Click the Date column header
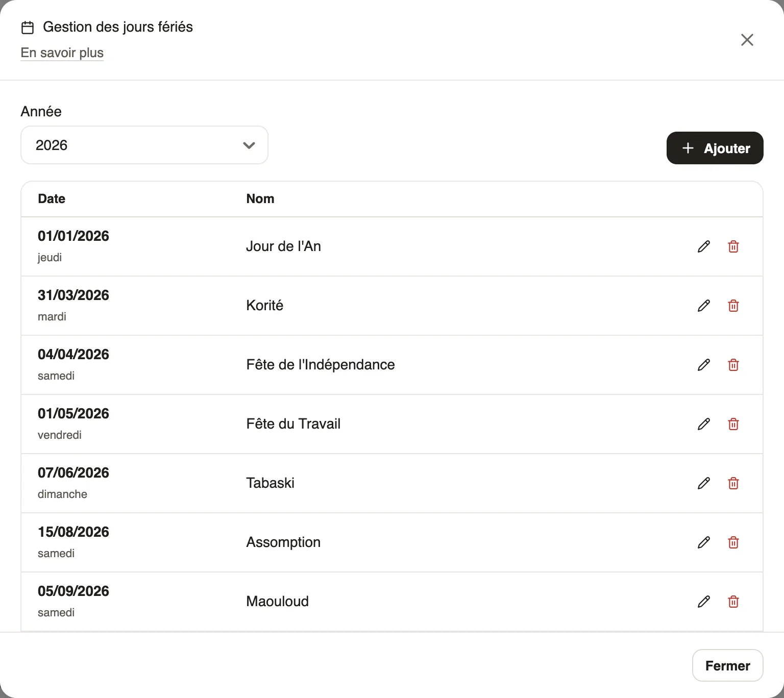The height and width of the screenshot is (698, 784). (x=52, y=198)
